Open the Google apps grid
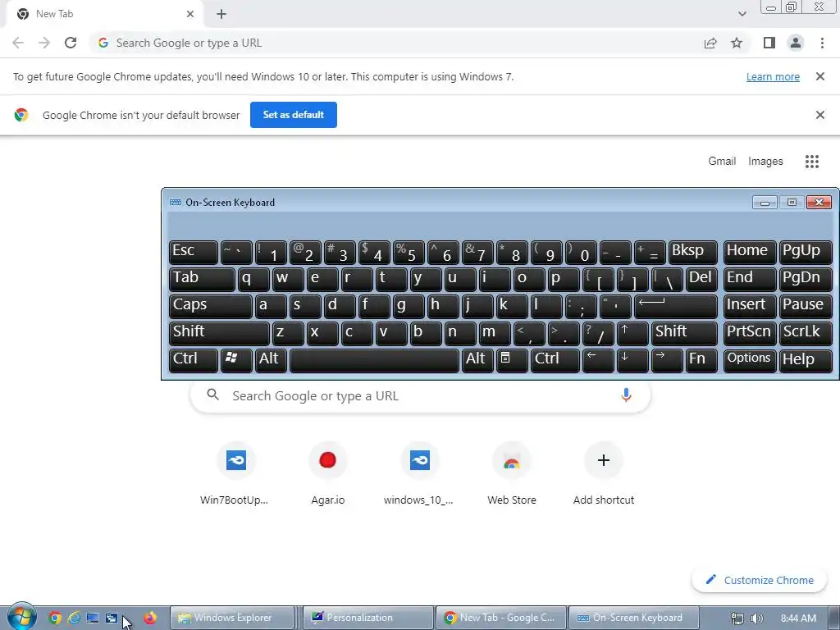The width and height of the screenshot is (840, 630). [812, 162]
